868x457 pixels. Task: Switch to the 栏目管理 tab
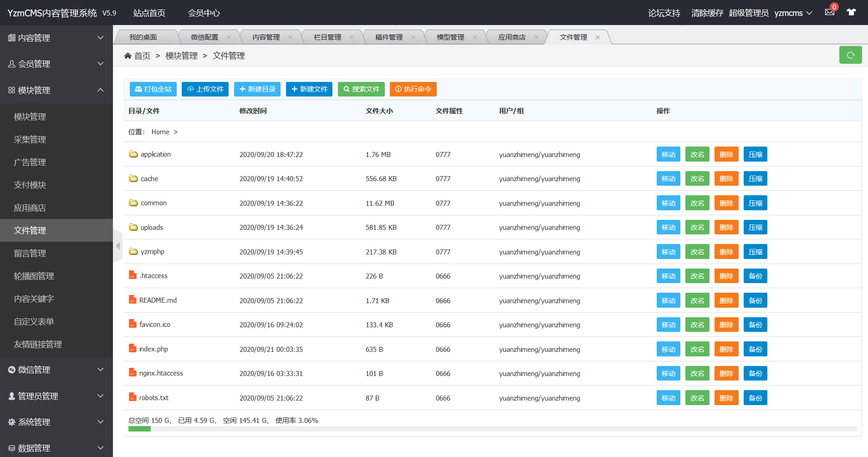point(327,37)
